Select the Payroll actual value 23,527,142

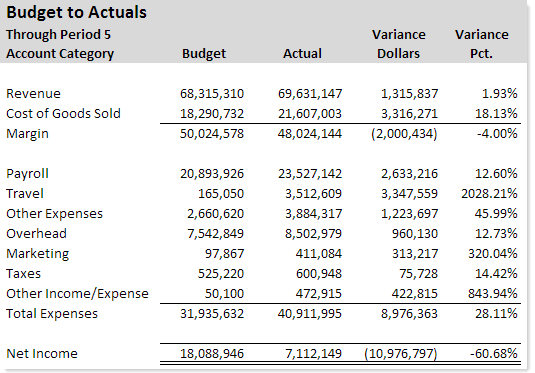click(310, 173)
